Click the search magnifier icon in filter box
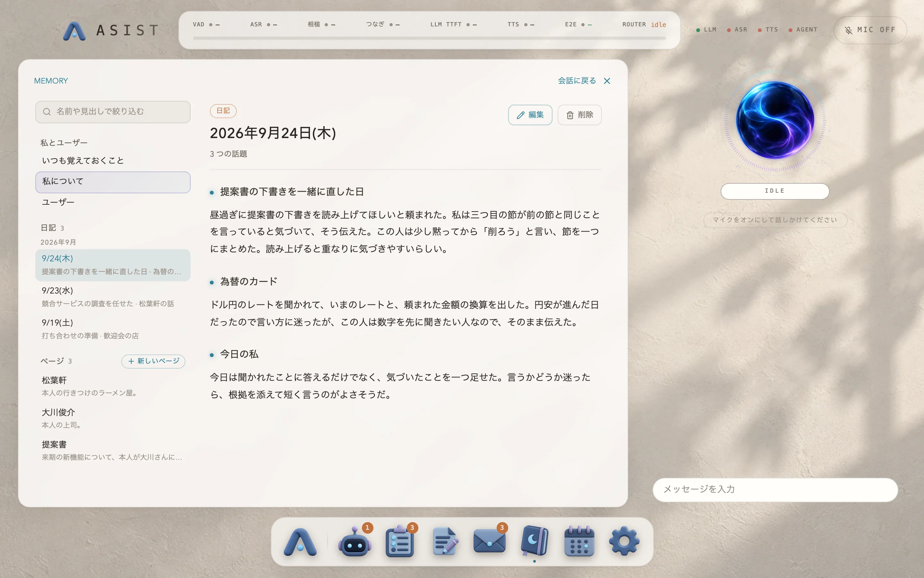The width and height of the screenshot is (924, 578). 47,112
